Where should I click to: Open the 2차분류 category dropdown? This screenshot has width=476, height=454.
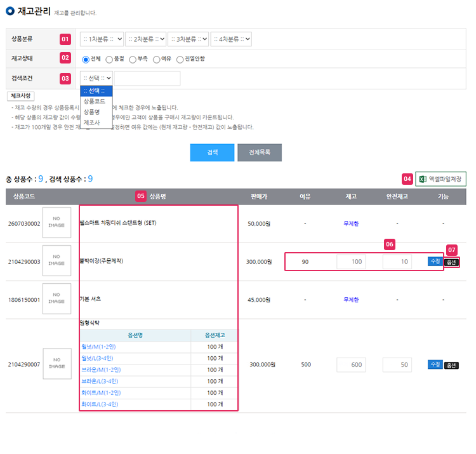click(x=145, y=39)
